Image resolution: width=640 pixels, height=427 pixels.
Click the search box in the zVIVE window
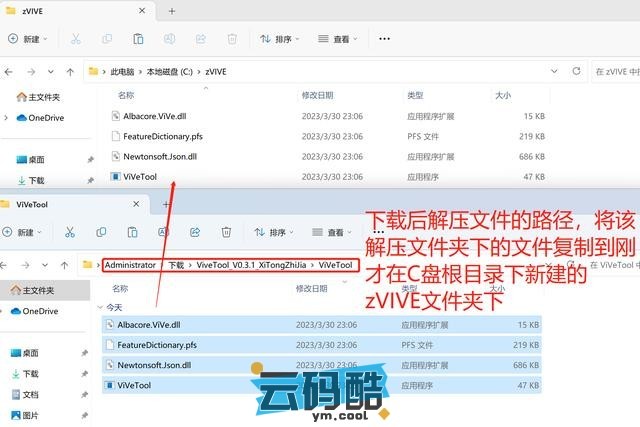(x=615, y=72)
